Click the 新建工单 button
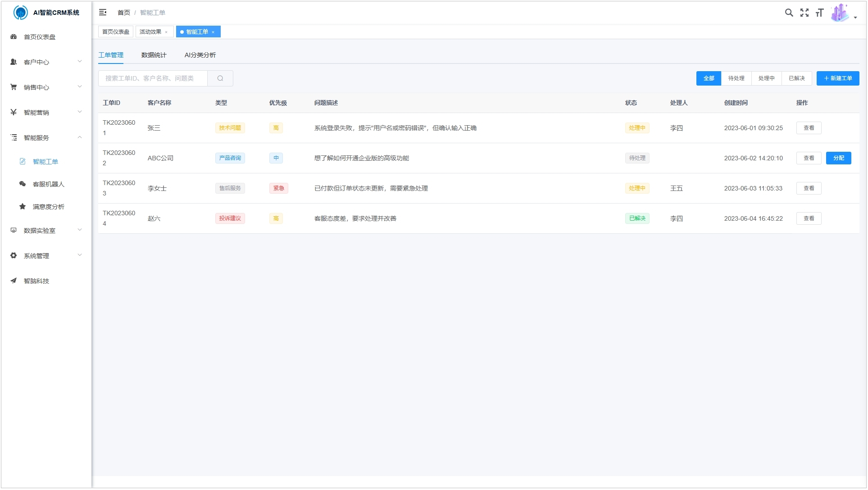 point(837,78)
